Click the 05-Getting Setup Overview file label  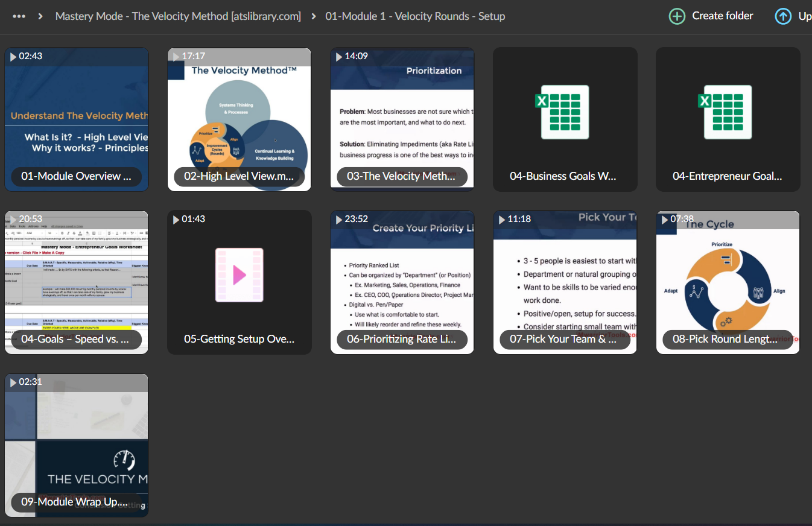coord(239,339)
